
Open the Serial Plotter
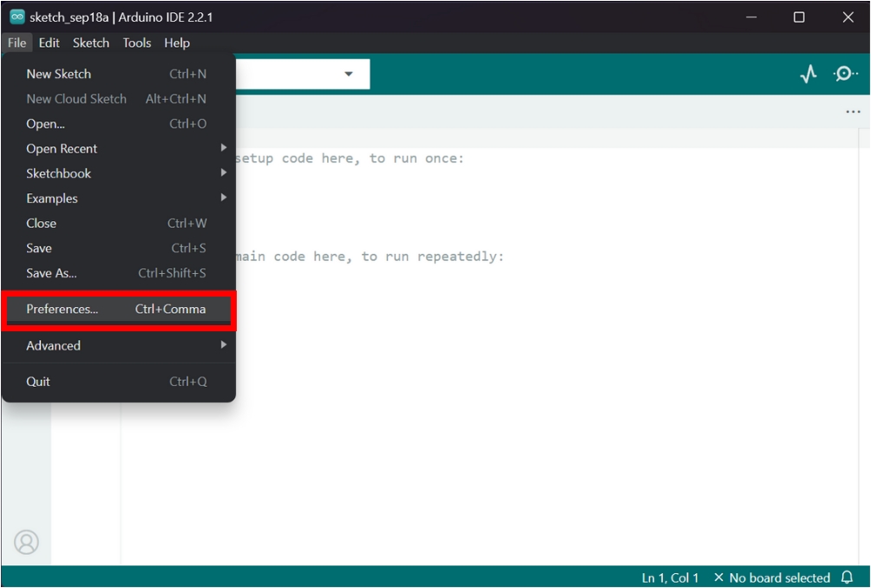[809, 74]
